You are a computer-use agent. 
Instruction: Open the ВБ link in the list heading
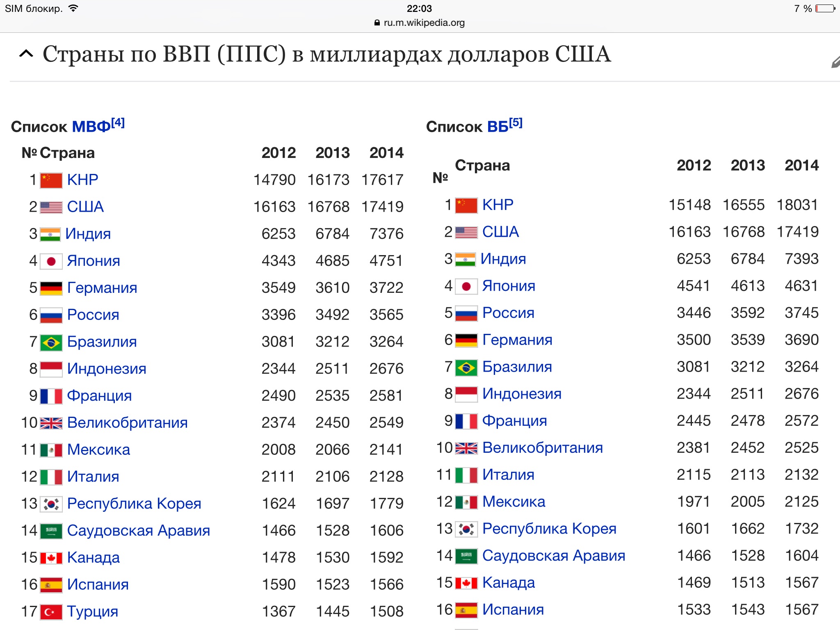pyautogui.click(x=498, y=127)
